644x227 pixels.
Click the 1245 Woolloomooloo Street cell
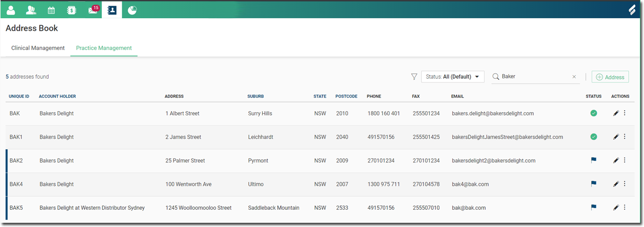pyautogui.click(x=199, y=207)
